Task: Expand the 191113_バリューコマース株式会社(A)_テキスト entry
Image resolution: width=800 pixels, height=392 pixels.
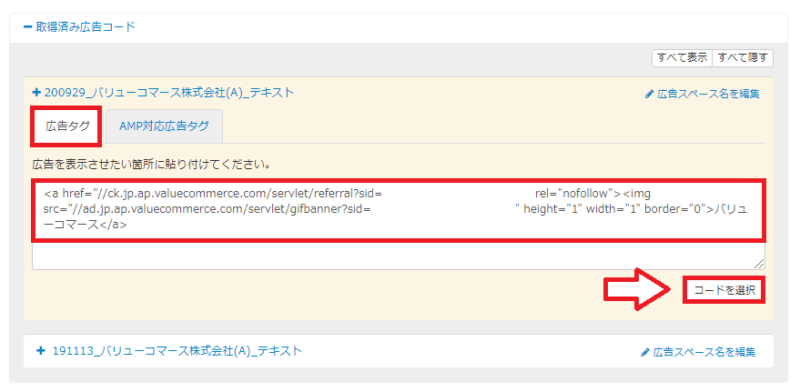Action: coord(169,351)
